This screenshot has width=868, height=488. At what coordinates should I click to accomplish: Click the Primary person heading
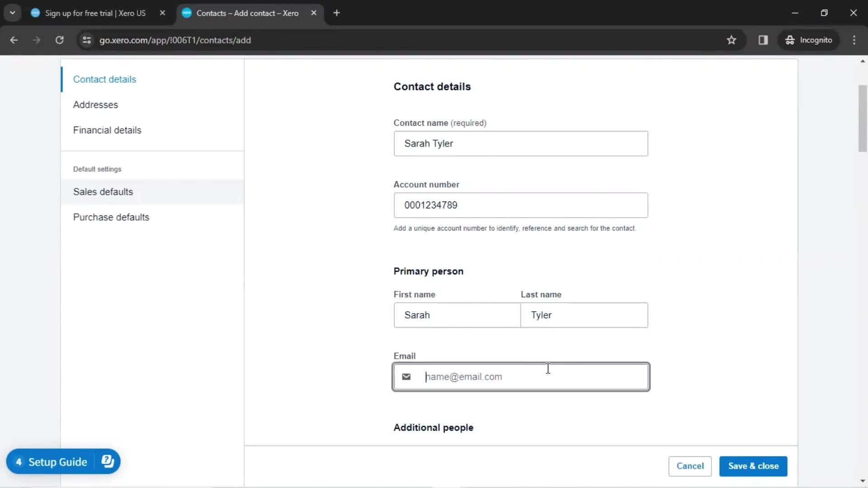point(428,272)
